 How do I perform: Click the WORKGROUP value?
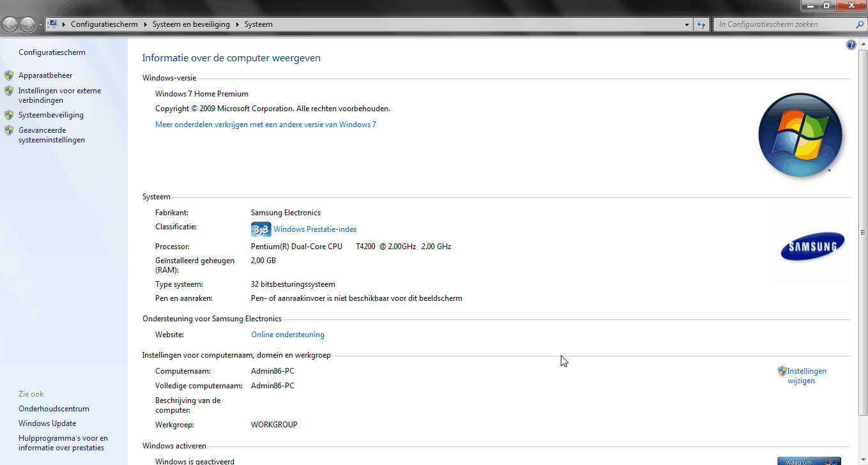pyautogui.click(x=274, y=425)
